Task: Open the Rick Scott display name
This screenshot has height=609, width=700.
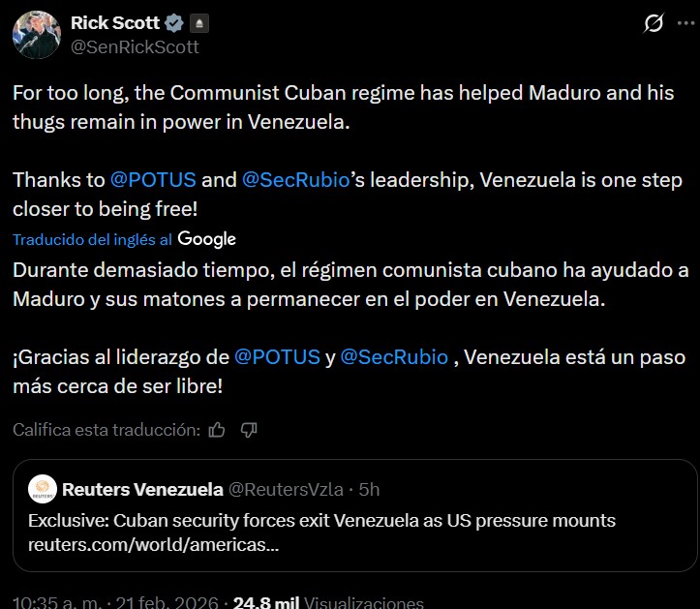Action: 115,24
